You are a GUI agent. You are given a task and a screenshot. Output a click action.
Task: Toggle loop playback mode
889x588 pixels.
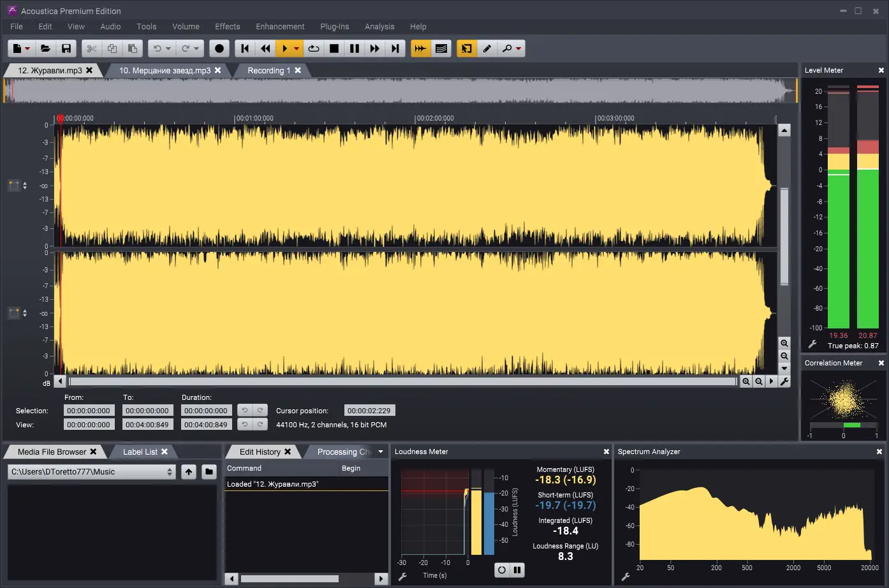click(314, 48)
